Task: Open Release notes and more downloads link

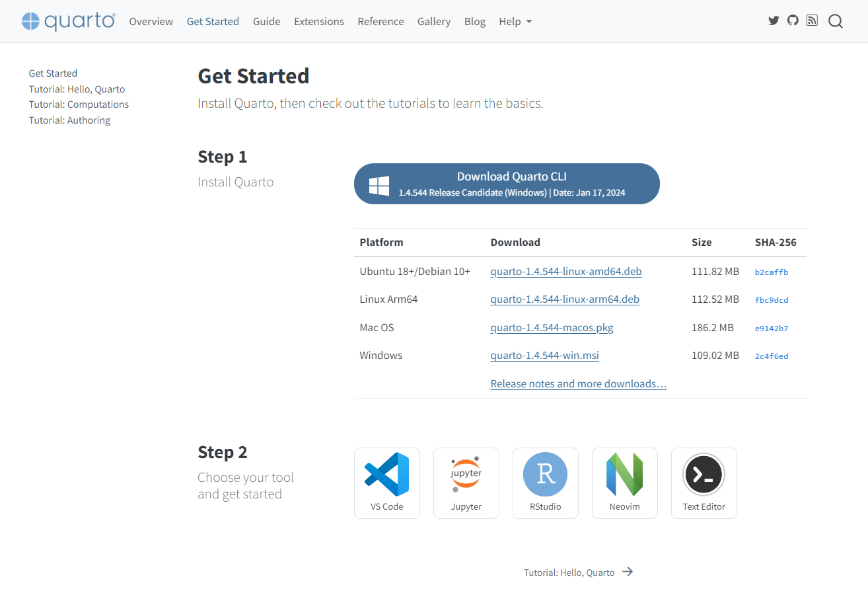Action: click(x=579, y=383)
